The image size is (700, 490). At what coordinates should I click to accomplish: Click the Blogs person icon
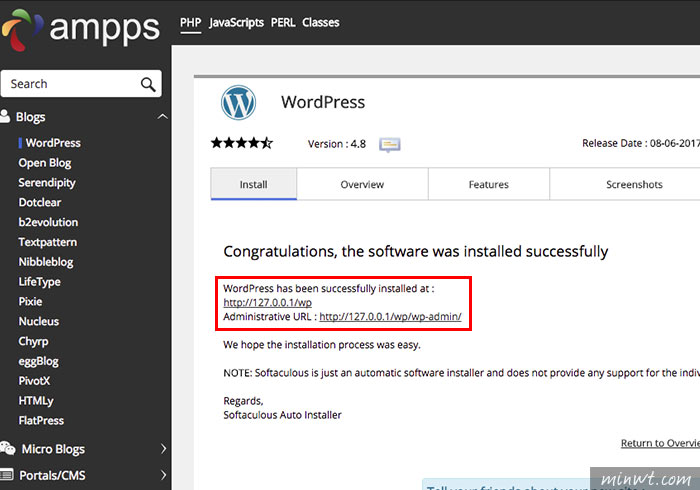coord(5,116)
